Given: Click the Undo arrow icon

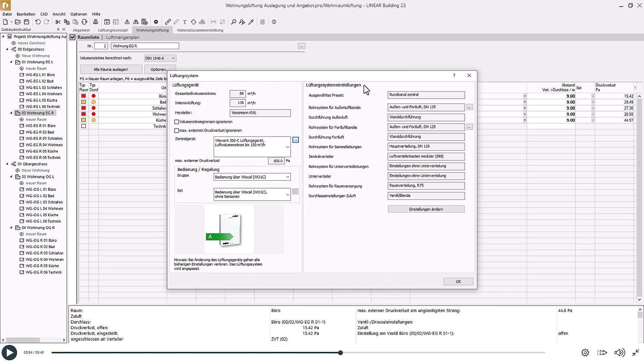Looking at the screenshot, I should [x=38, y=22].
